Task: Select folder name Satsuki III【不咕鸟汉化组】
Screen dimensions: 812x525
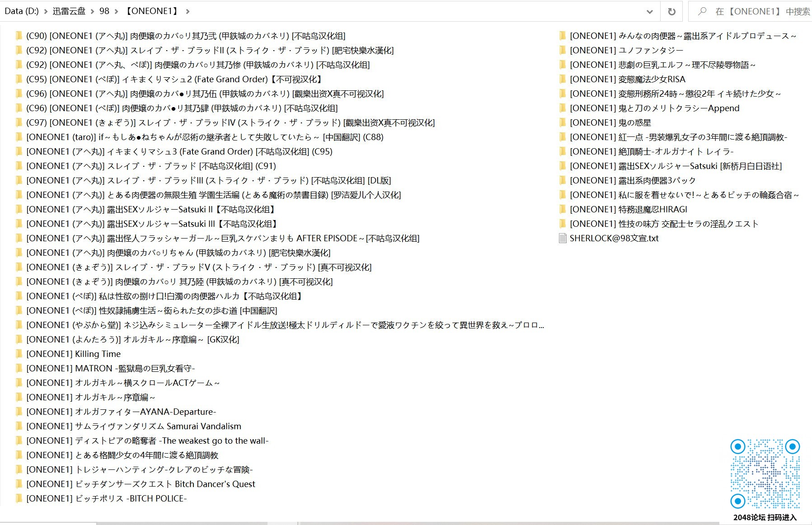Action: click(152, 224)
